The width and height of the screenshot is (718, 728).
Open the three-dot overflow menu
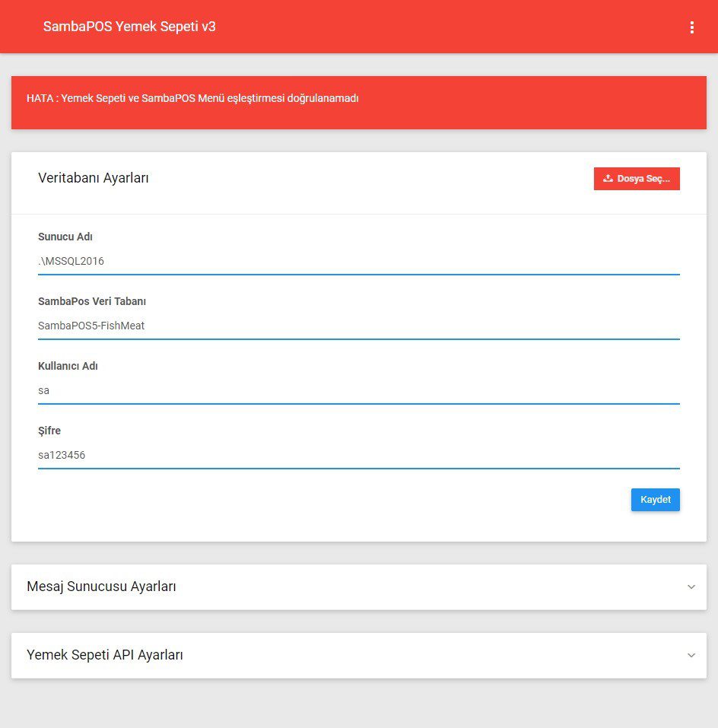(x=691, y=27)
